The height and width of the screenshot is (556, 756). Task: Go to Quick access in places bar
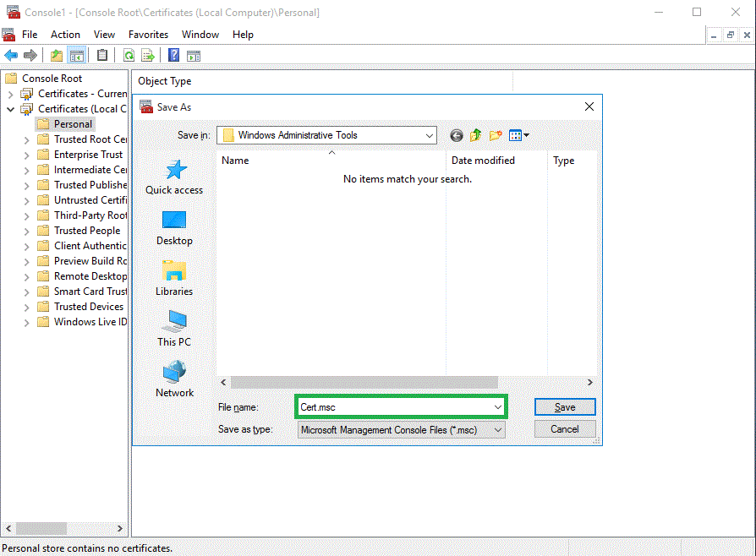point(174,178)
